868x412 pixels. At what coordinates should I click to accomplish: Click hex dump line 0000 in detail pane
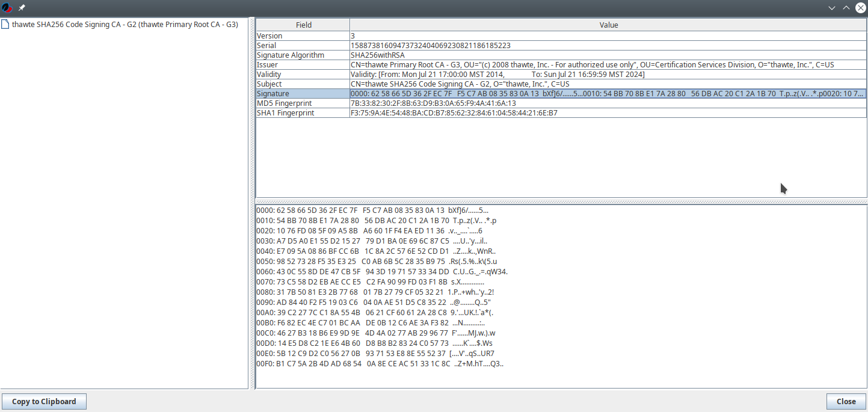click(x=372, y=211)
